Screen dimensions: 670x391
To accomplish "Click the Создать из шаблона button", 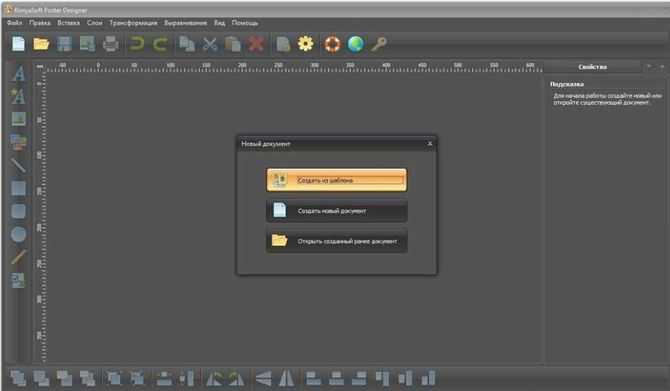I will 337,180.
